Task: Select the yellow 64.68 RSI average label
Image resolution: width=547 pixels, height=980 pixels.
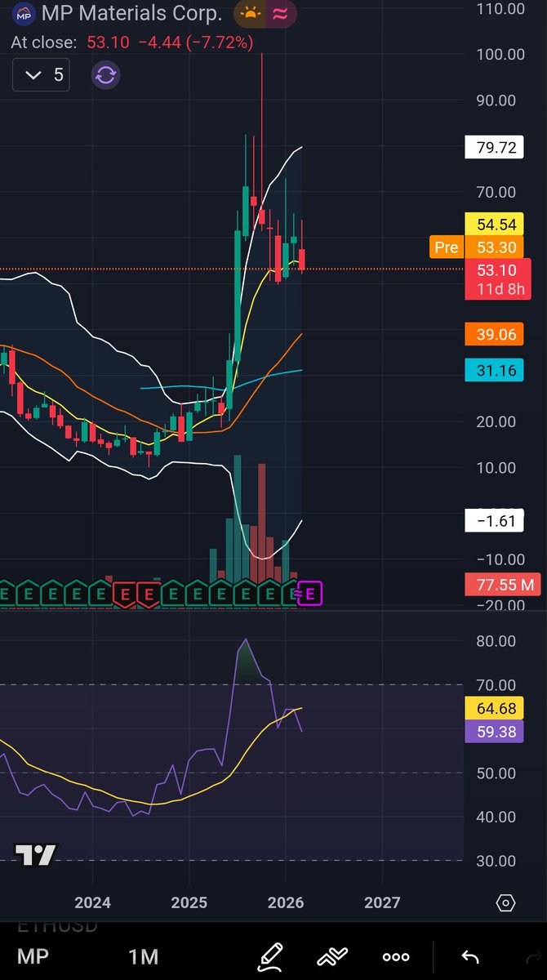Action: (494, 709)
